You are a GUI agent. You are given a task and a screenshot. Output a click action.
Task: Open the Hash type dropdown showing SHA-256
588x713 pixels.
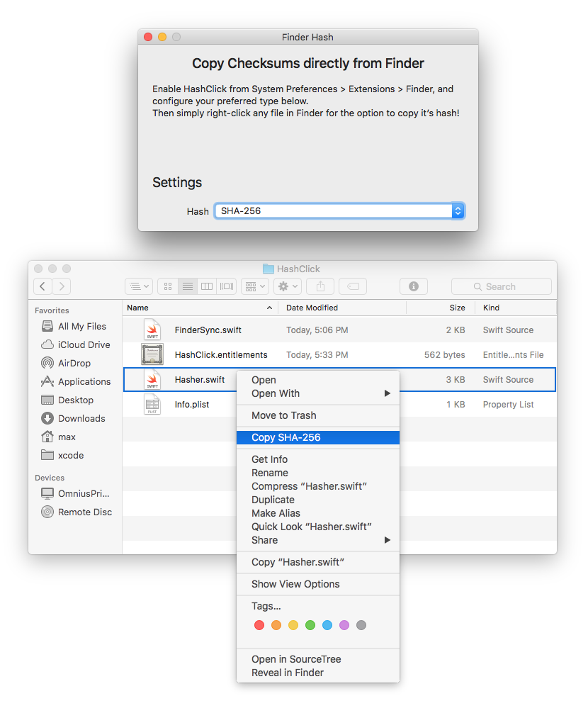point(339,211)
